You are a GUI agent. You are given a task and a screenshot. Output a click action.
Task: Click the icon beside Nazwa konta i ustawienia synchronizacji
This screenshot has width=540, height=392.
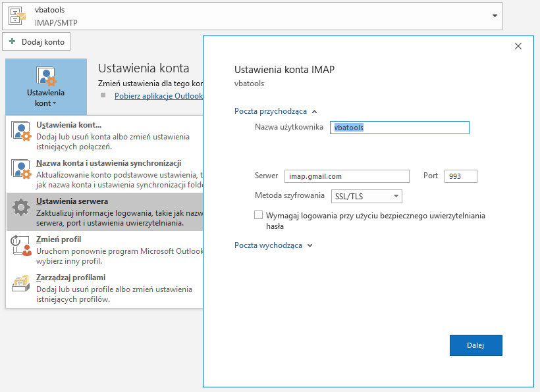pos(21,169)
